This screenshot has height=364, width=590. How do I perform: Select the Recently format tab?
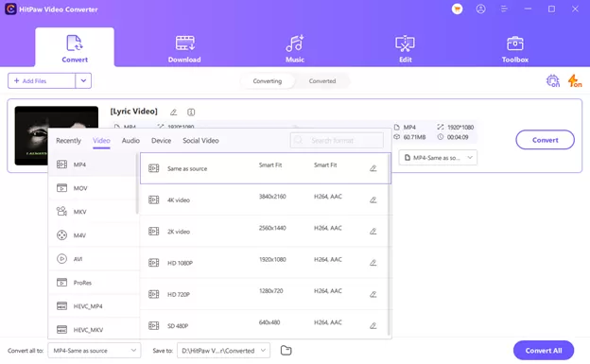(x=68, y=141)
